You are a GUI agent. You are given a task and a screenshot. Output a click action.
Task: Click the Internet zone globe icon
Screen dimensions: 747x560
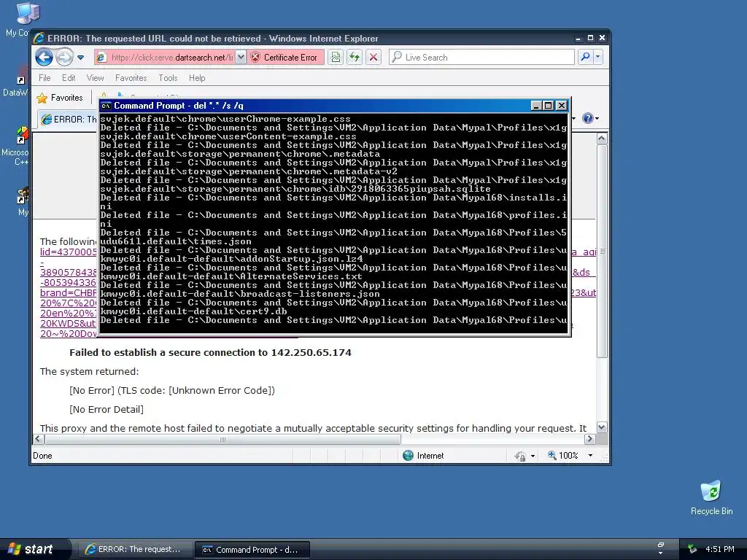408,456
